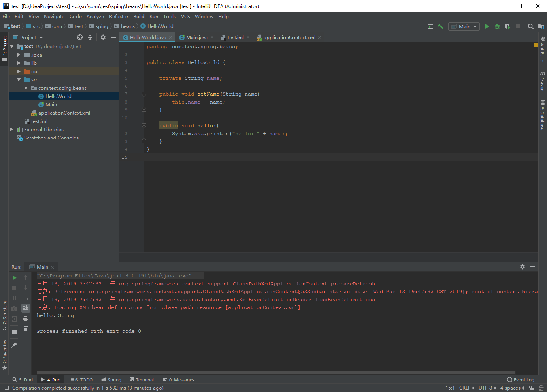Image resolution: width=547 pixels, height=392 pixels.
Task: Switch to applicationContext.xml editor tab
Action: point(289,38)
